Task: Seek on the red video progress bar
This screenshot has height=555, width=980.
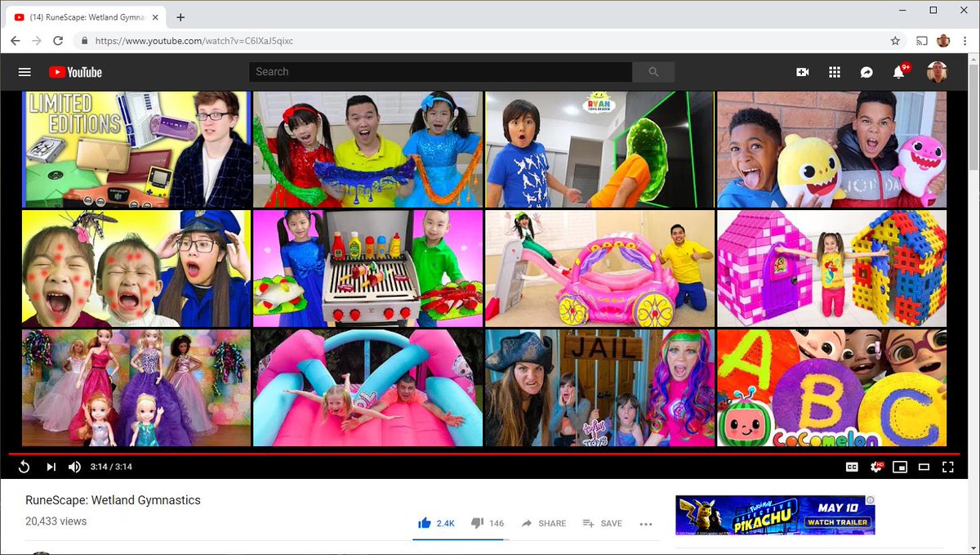Action: click(484, 454)
